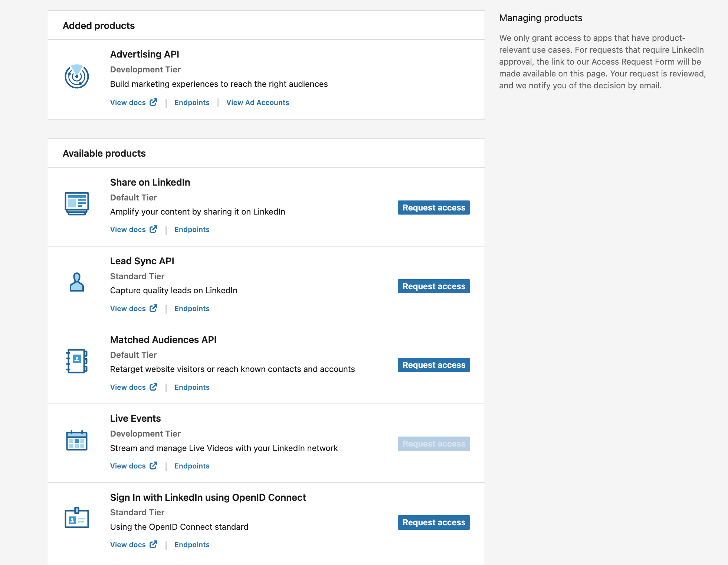Open Endpoints for Lead Sync API
Viewport: 728px width, 565px height.
click(192, 308)
